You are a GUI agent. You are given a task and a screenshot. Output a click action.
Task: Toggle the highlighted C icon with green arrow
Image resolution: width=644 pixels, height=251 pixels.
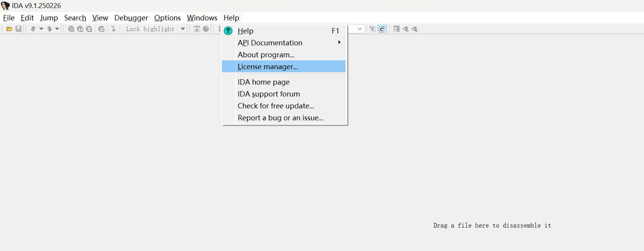(x=382, y=29)
